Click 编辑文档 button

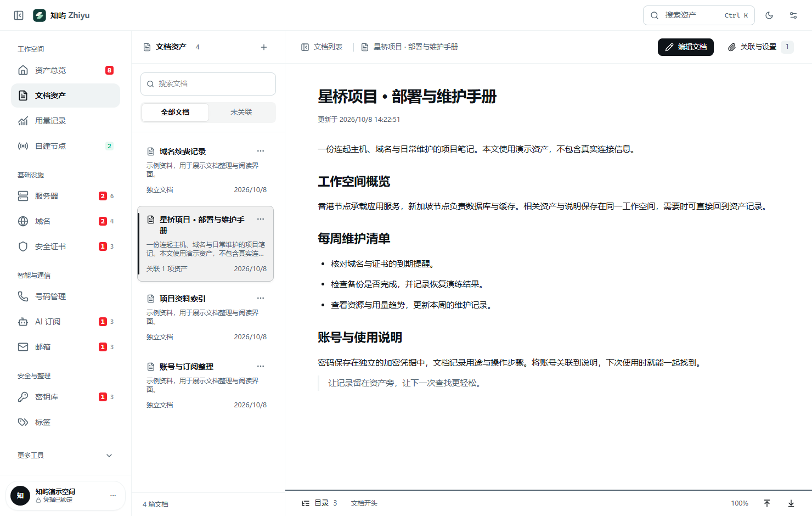(686, 47)
